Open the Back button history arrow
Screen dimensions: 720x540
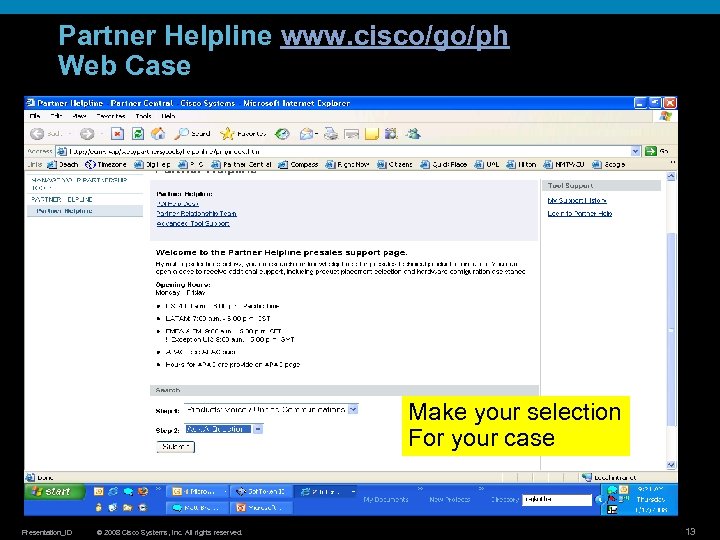tap(70, 134)
